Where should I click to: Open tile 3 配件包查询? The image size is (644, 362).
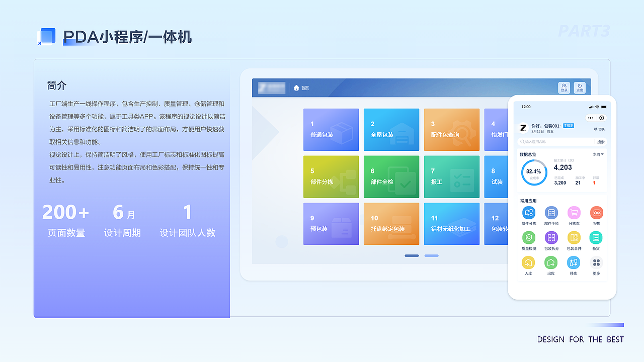[x=452, y=130]
